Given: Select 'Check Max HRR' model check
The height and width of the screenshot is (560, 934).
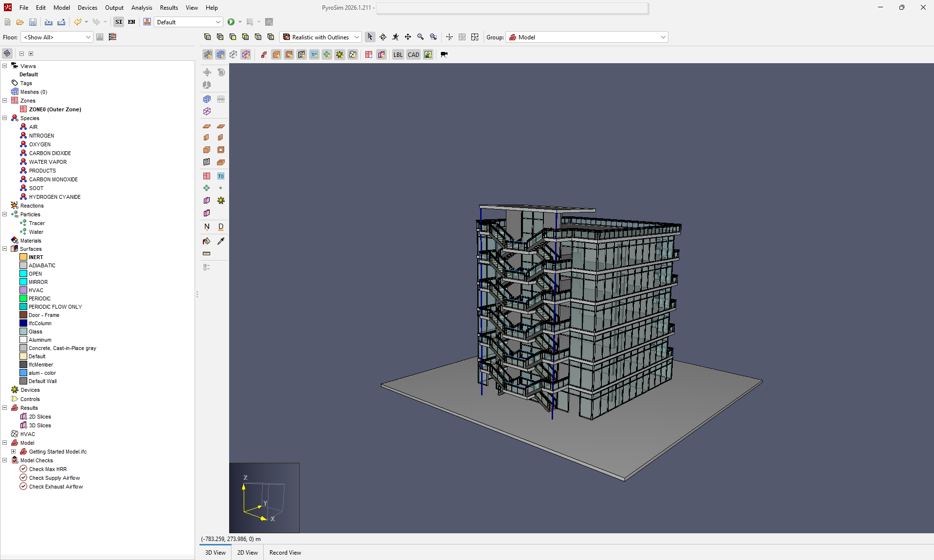Looking at the screenshot, I should click(x=48, y=469).
